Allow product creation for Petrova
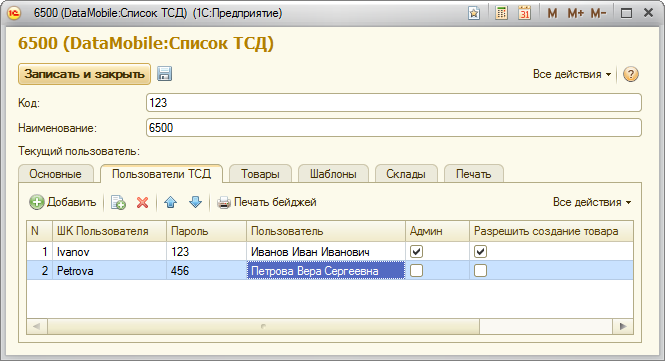The image size is (665, 361). [x=480, y=271]
